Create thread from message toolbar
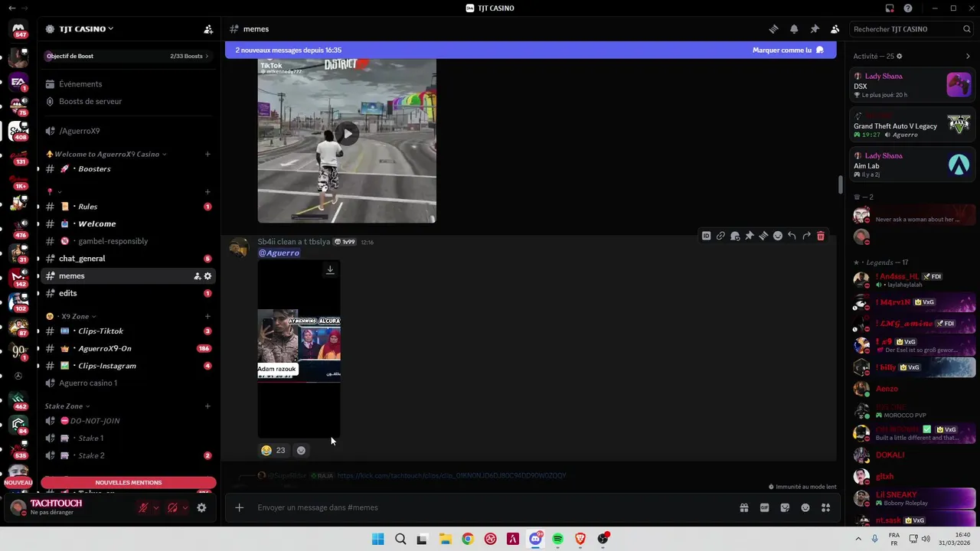Image resolution: width=980 pixels, height=551 pixels. 763,236
